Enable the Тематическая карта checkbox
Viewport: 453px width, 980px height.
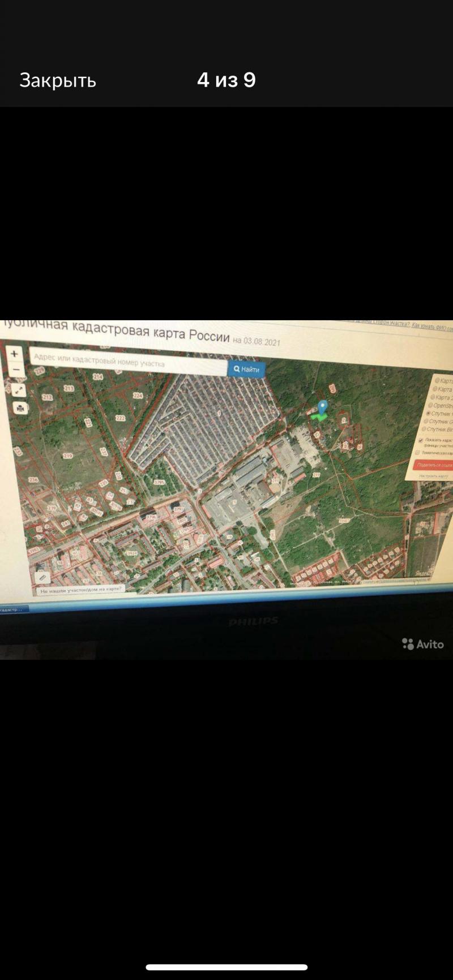[418, 452]
